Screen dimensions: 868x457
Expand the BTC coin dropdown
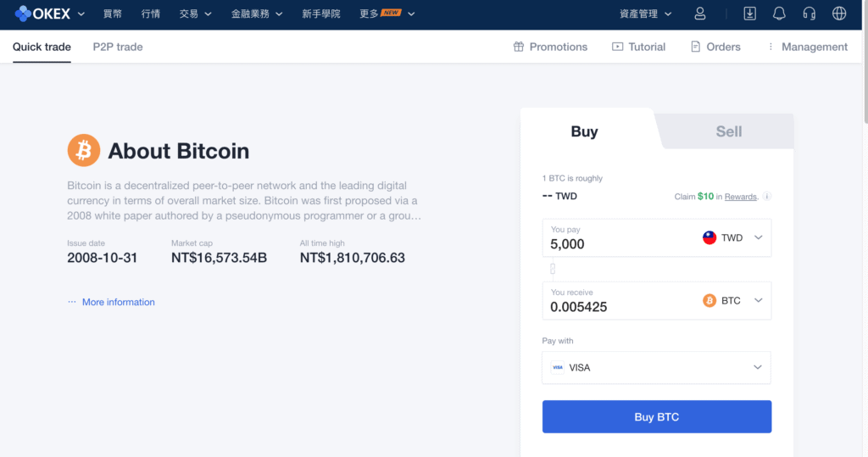(x=733, y=300)
